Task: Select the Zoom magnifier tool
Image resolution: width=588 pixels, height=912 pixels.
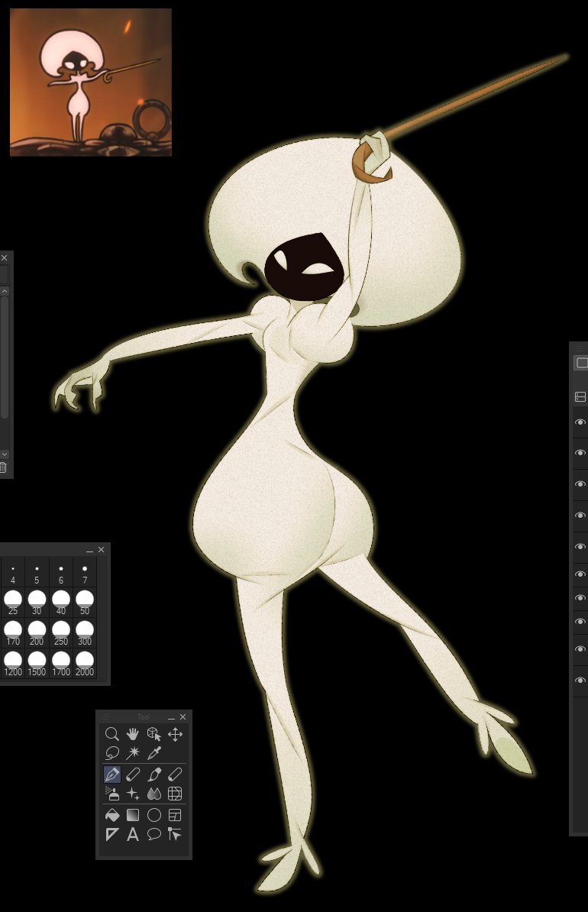Action: [111, 734]
